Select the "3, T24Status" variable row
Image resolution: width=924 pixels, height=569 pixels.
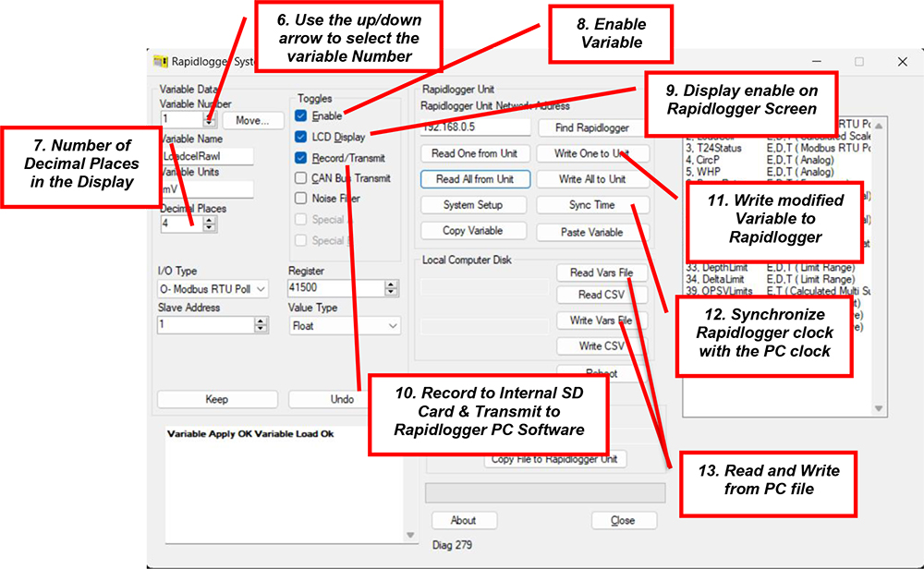(x=777, y=148)
